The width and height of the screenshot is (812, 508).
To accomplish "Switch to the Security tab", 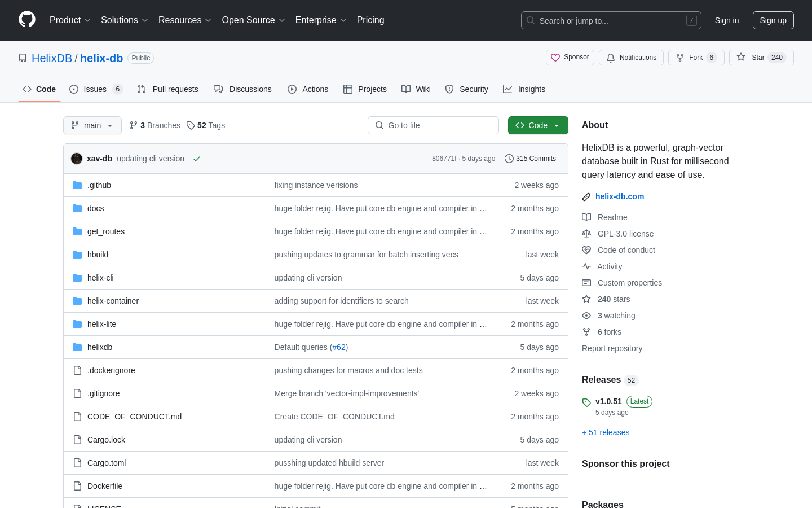I will pos(467,89).
